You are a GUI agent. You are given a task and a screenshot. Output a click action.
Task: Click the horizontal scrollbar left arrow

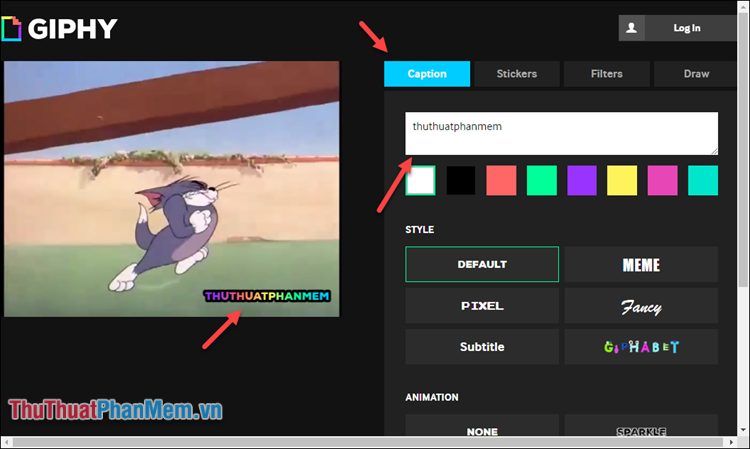coord(6,442)
